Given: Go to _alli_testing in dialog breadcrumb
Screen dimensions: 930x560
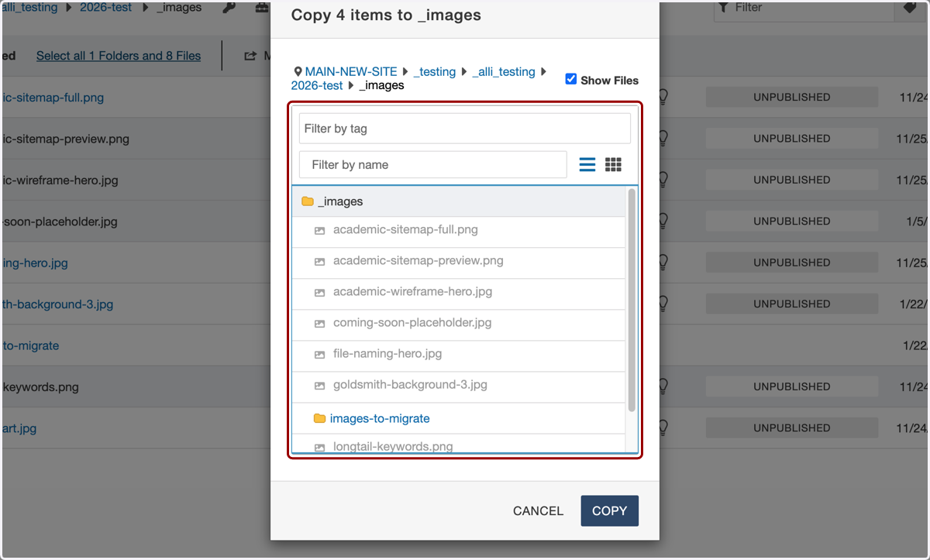Looking at the screenshot, I should tap(504, 71).
